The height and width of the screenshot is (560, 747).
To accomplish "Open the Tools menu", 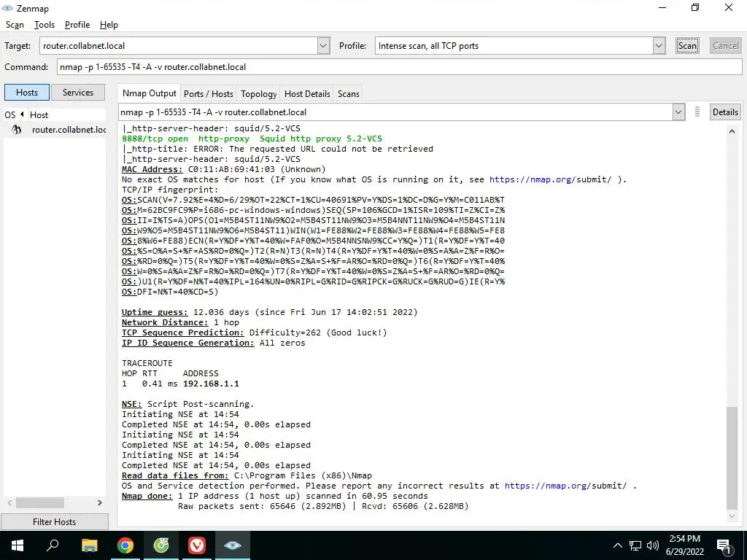I will coord(44,25).
